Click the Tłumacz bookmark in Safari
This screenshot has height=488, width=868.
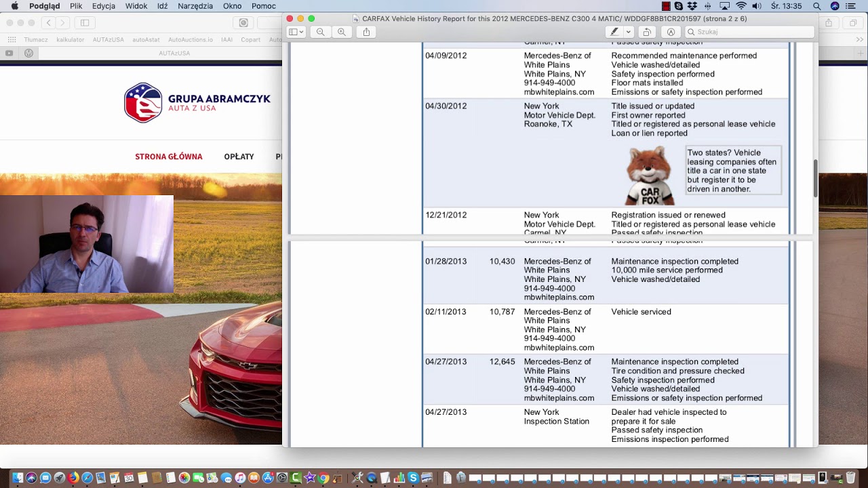35,40
